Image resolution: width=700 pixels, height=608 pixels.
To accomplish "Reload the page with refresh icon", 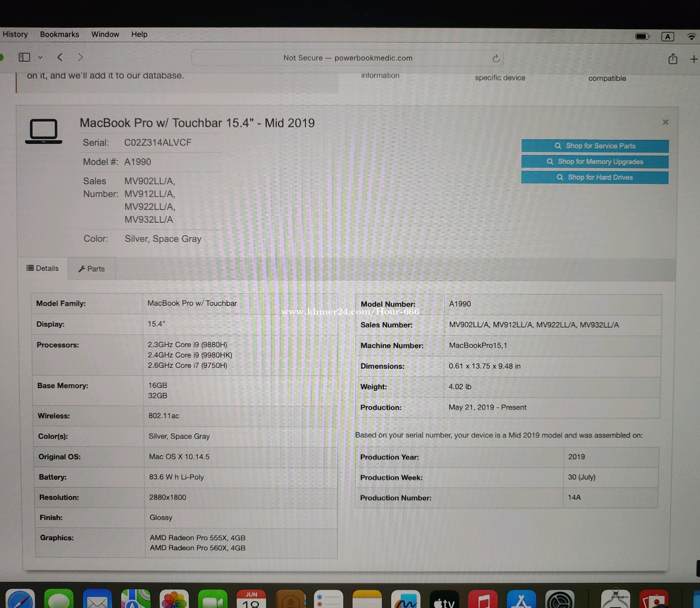I will click(496, 58).
